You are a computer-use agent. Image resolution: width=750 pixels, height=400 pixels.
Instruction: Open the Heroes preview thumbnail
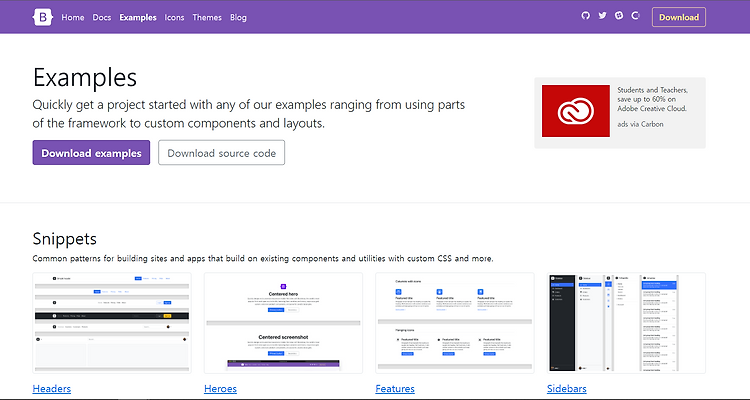pyautogui.click(x=283, y=323)
